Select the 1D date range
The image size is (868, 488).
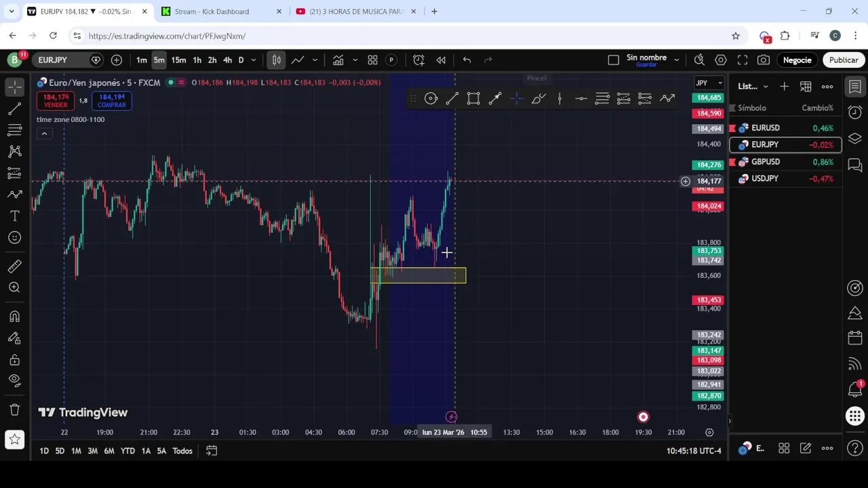pyautogui.click(x=44, y=451)
